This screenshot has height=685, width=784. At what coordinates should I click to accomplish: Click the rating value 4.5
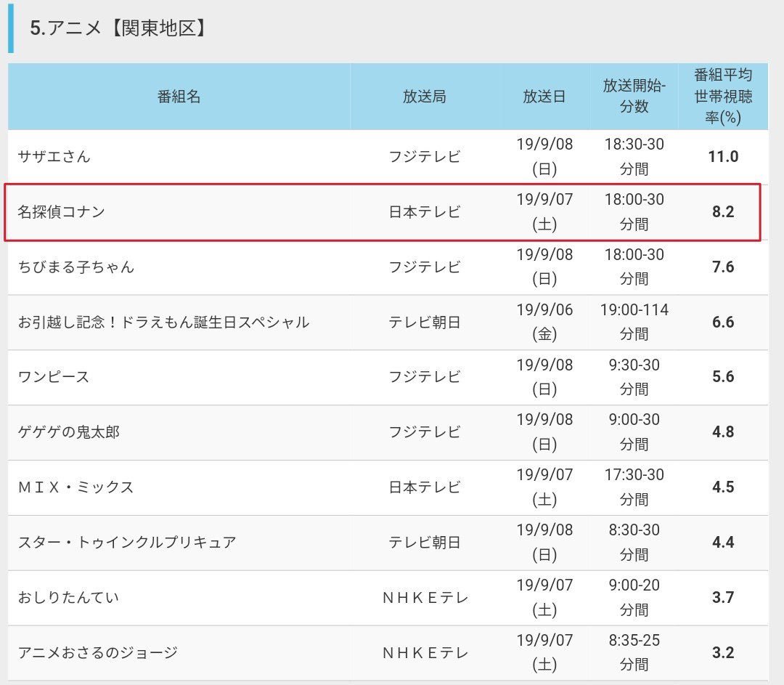pyautogui.click(x=723, y=487)
